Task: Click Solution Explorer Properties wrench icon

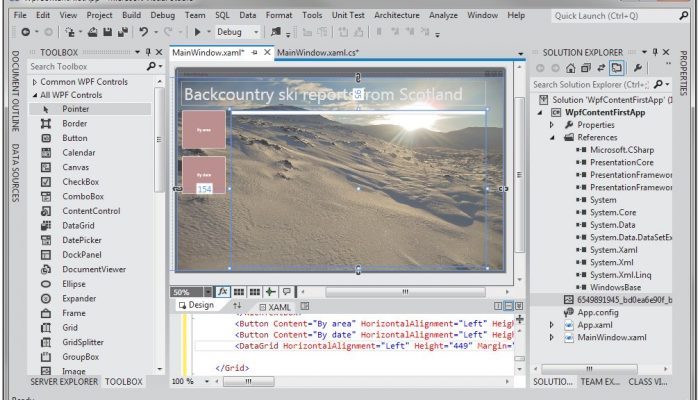Action: (x=638, y=68)
